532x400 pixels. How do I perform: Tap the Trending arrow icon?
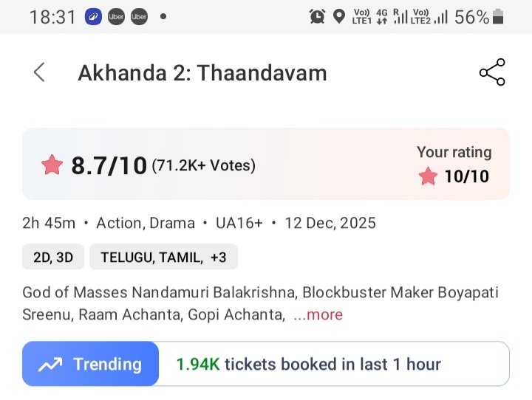click(x=50, y=364)
